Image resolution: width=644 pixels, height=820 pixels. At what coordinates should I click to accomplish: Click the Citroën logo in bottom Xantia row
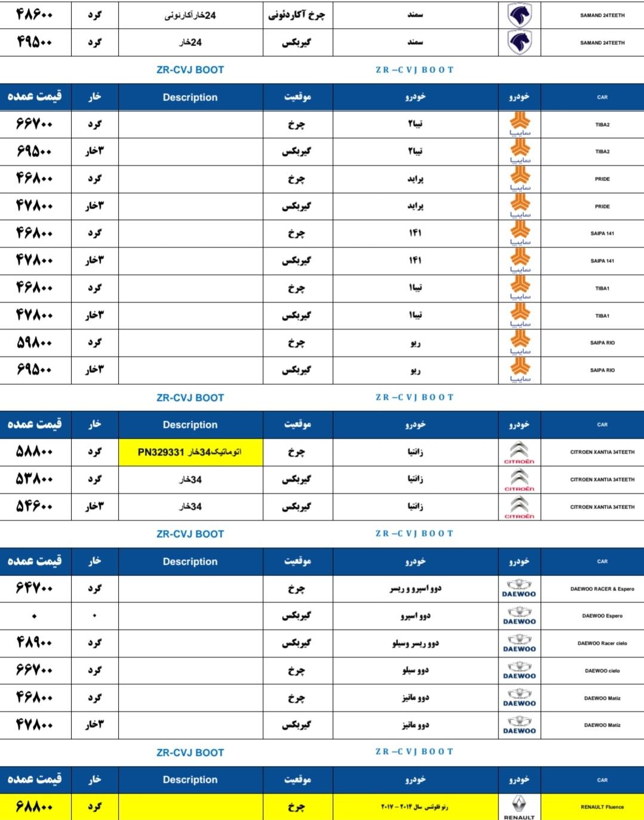[x=519, y=506]
